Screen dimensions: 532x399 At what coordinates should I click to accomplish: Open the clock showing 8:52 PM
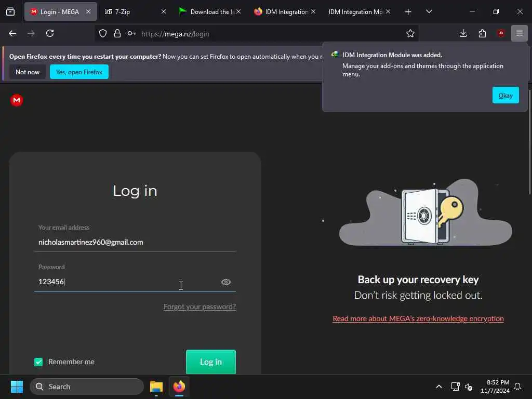coord(495,387)
